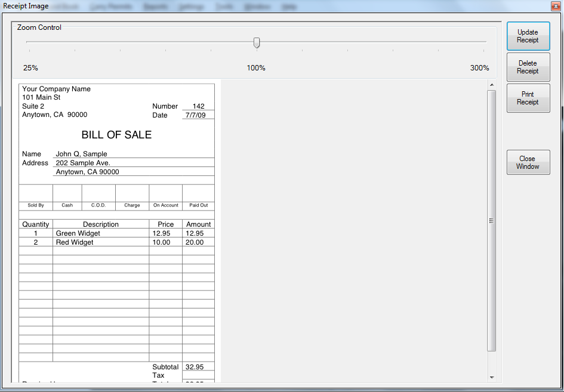Click the Delete Receipt button
This screenshot has height=392, width=564.
tap(528, 67)
